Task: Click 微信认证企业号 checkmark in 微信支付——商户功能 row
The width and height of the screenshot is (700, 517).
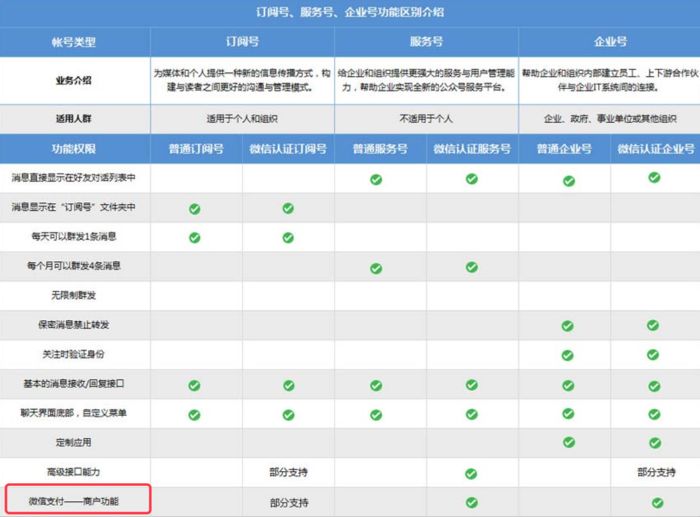Action: pyautogui.click(x=657, y=502)
